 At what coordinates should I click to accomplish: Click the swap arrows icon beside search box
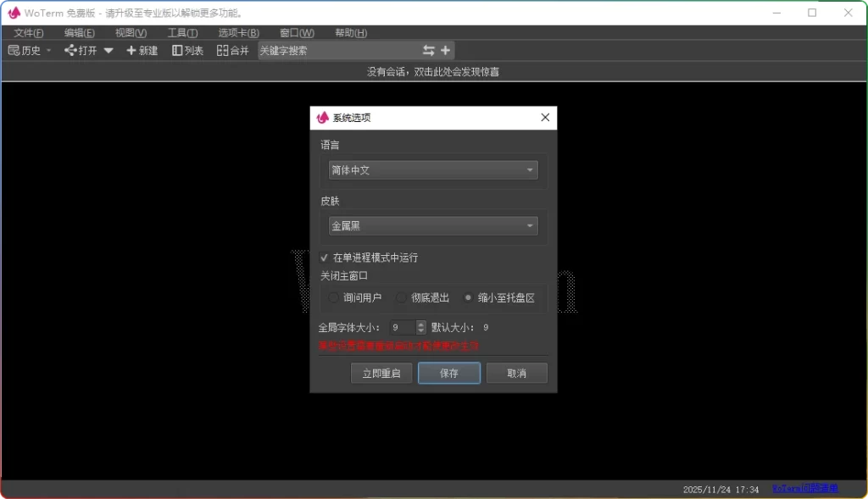click(x=428, y=50)
